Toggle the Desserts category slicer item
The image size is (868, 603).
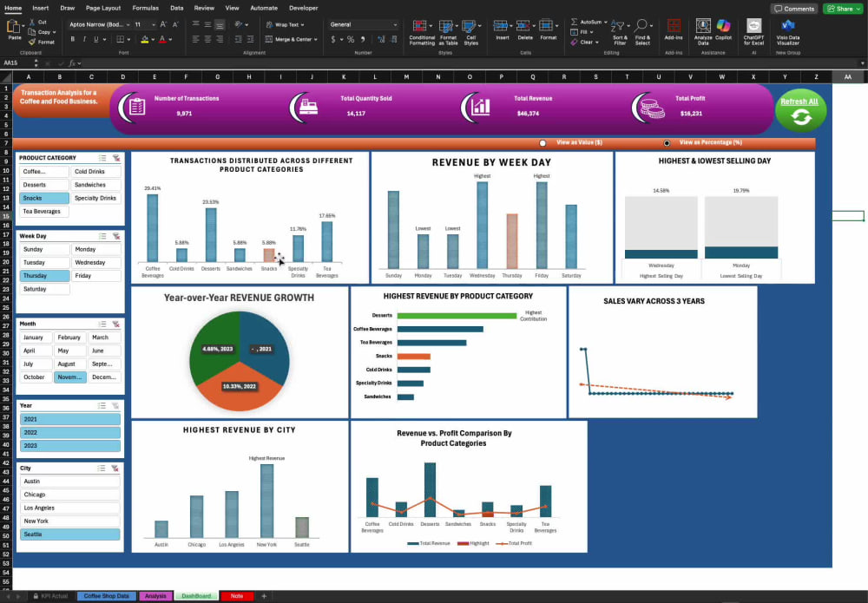point(44,185)
